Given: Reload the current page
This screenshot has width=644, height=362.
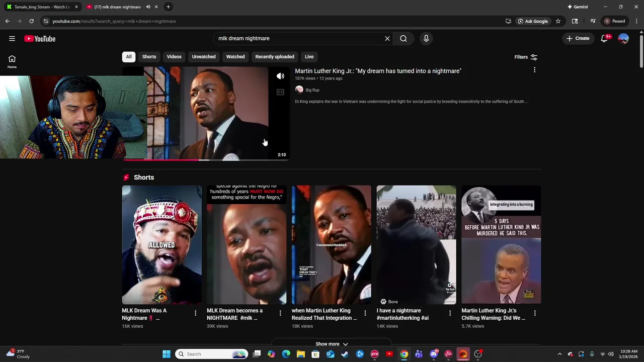Looking at the screenshot, I should click(x=31, y=21).
